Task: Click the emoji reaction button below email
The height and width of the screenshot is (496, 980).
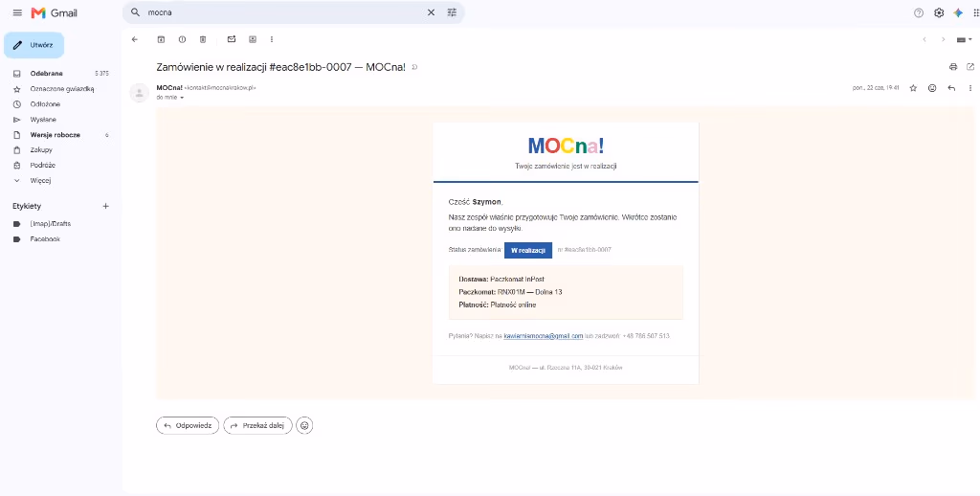Action: (x=304, y=425)
